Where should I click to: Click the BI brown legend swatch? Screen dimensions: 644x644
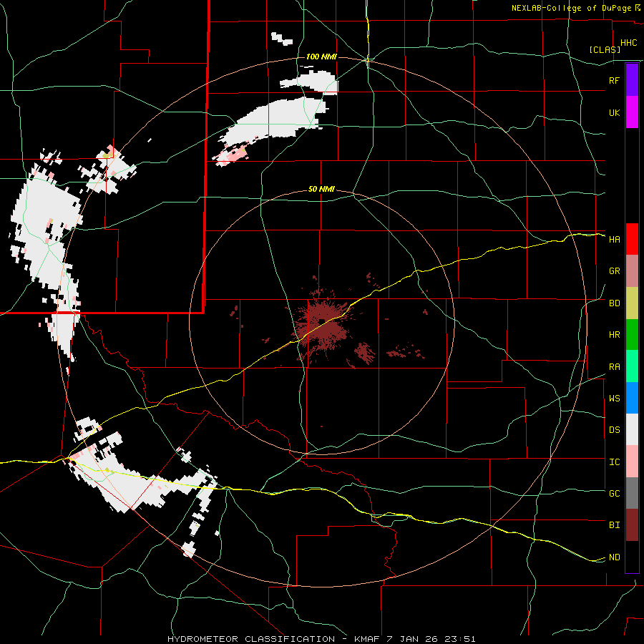632,525
